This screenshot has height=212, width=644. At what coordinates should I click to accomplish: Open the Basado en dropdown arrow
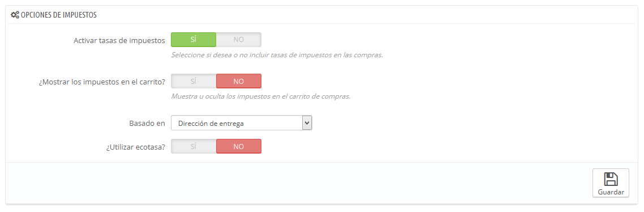[307, 122]
